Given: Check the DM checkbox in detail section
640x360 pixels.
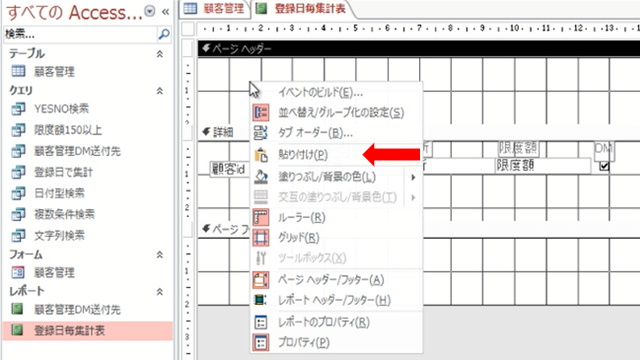Looking at the screenshot, I should 604,166.
